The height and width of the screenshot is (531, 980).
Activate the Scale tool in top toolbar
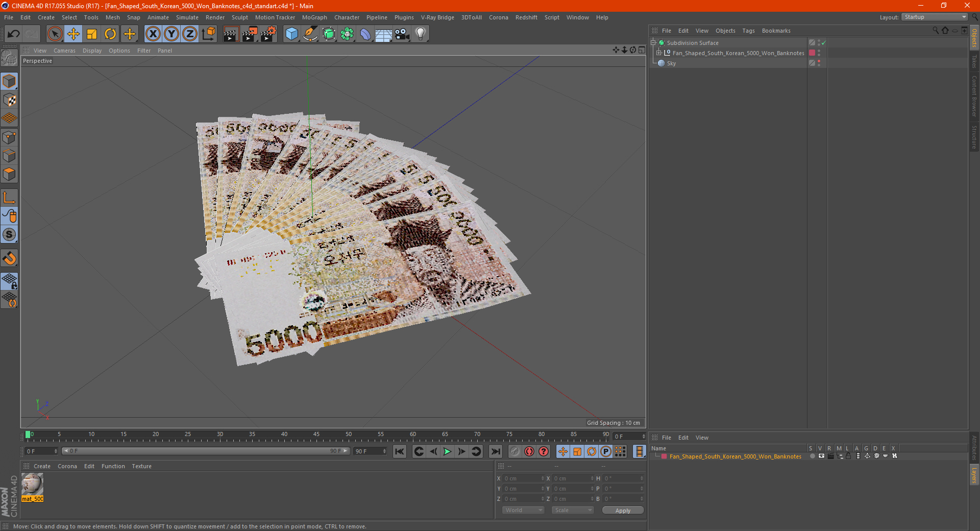92,34
